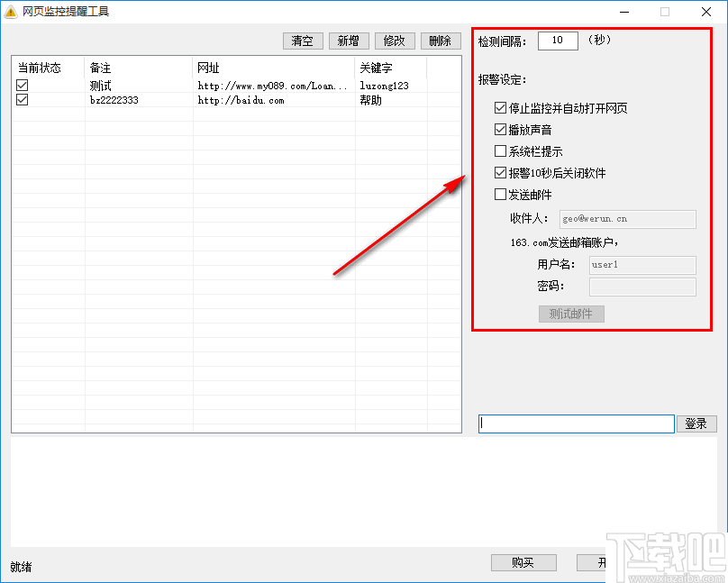The height and width of the screenshot is (583, 728).
Task: Click the registration code input beside 登录
Action: [577, 424]
